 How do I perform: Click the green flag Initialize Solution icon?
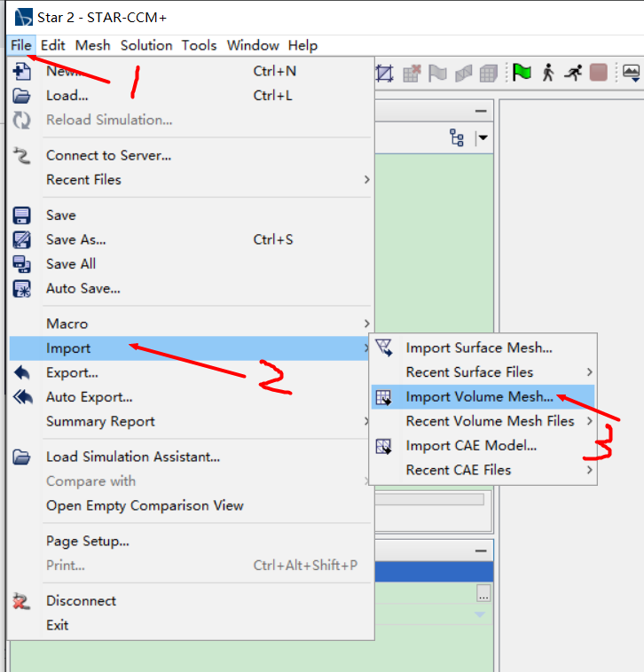click(522, 72)
